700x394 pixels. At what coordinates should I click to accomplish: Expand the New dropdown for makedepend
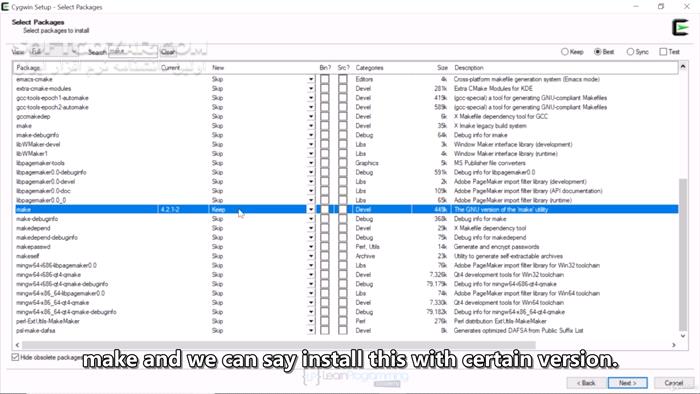pyautogui.click(x=311, y=228)
